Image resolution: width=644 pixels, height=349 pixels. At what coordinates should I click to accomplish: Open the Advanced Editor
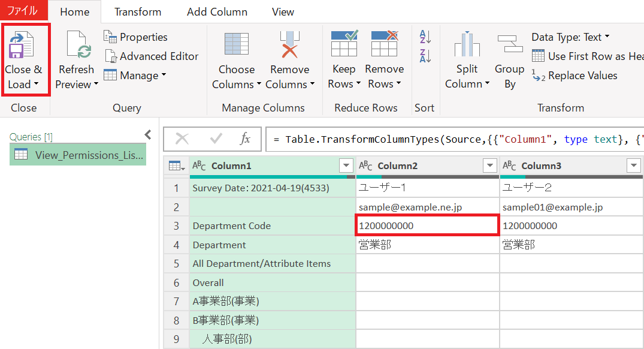[152, 56]
